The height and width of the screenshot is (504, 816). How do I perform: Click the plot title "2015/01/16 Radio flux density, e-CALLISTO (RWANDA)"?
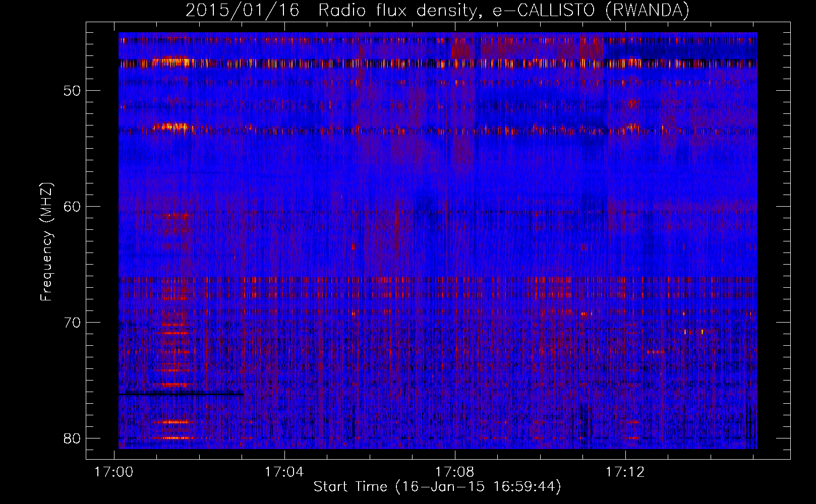tap(437, 10)
